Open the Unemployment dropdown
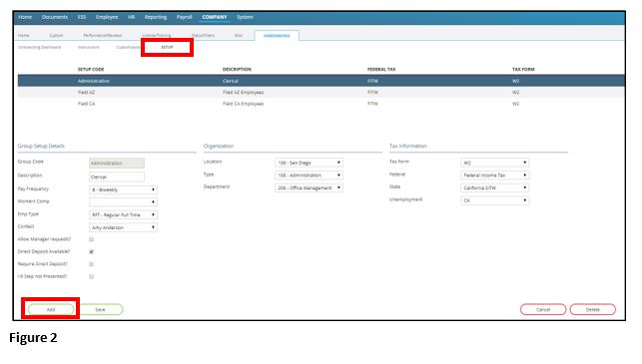642x364 pixels. click(x=494, y=200)
